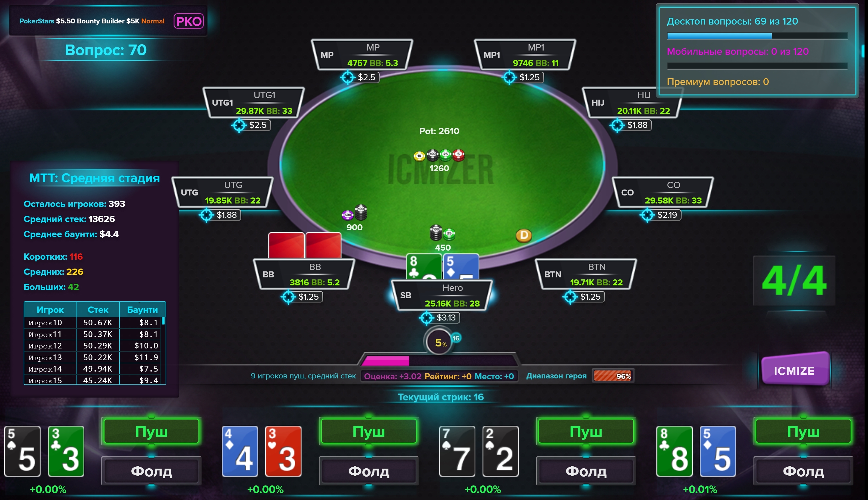
Task: Choose Фолд for the 4♦3♥ hand
Action: (x=369, y=471)
